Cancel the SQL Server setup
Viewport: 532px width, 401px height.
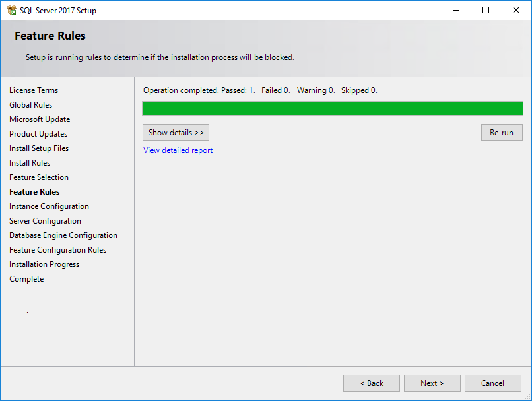(492, 383)
